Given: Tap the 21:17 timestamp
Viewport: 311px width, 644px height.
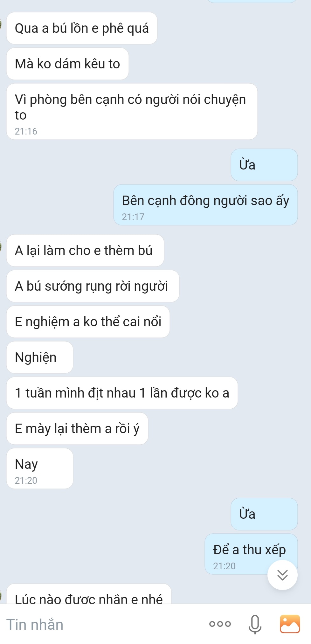Looking at the screenshot, I should [x=133, y=217].
